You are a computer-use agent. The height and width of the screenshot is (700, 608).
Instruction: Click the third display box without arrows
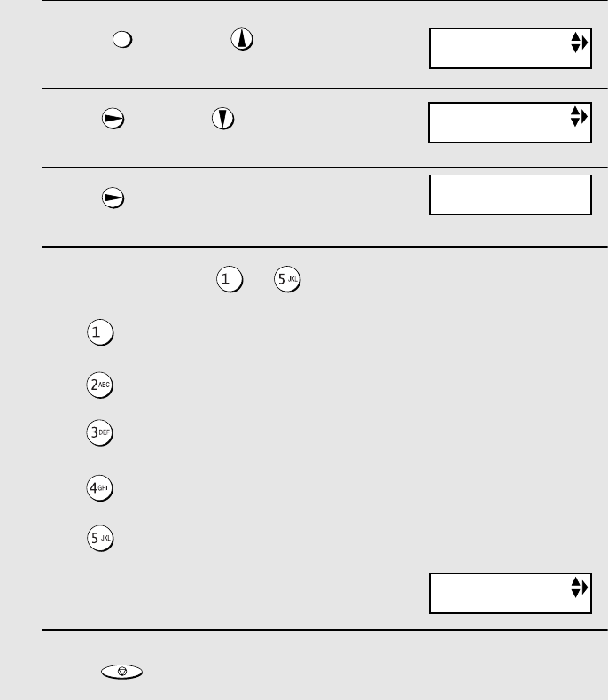[510, 194]
